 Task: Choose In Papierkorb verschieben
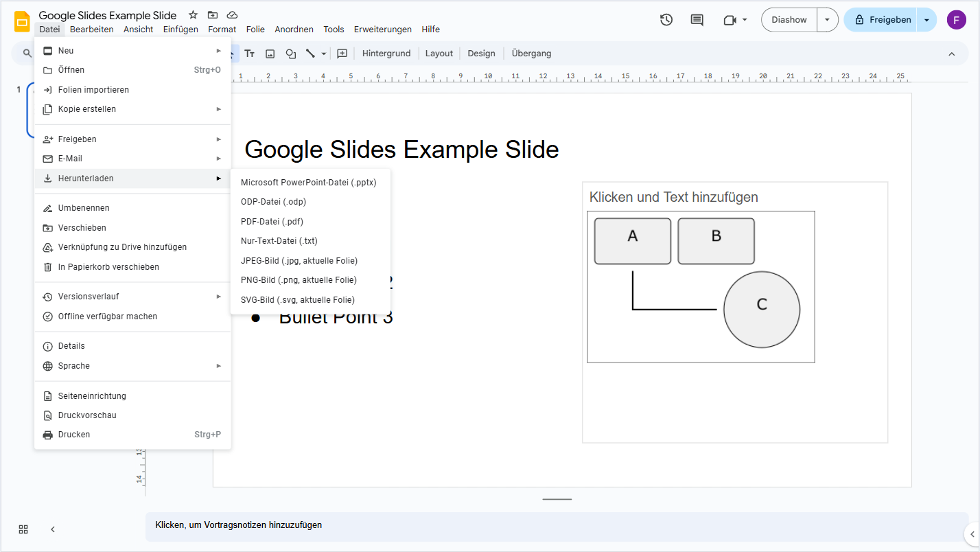pos(132,267)
